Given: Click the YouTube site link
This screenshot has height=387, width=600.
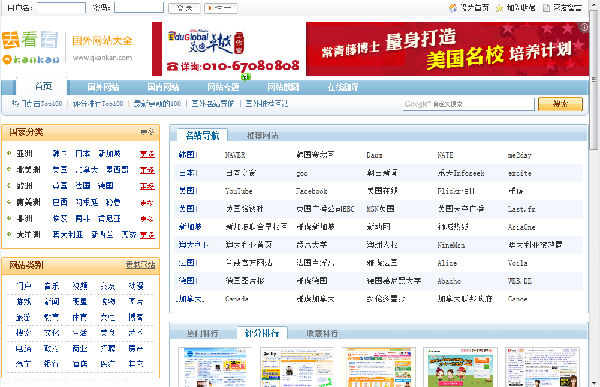Looking at the screenshot, I should tap(239, 191).
